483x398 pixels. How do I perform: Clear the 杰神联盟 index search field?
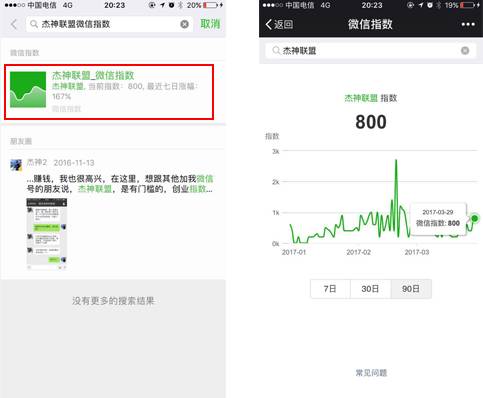pyautogui.click(x=465, y=50)
